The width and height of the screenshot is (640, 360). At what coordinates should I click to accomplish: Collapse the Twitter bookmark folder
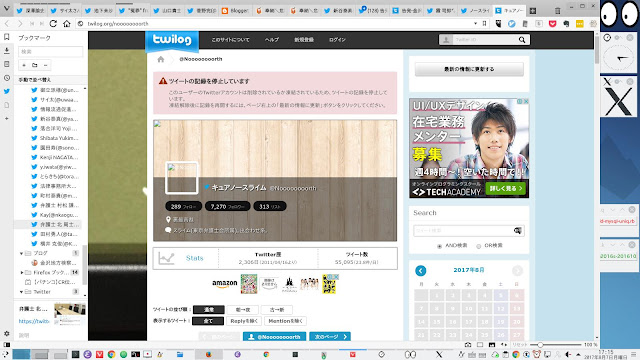21,292
